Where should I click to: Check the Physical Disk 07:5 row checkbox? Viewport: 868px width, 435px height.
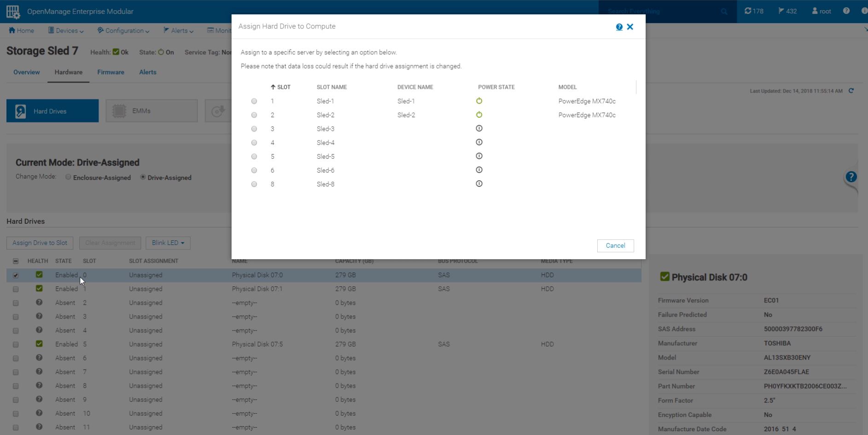coord(16,344)
